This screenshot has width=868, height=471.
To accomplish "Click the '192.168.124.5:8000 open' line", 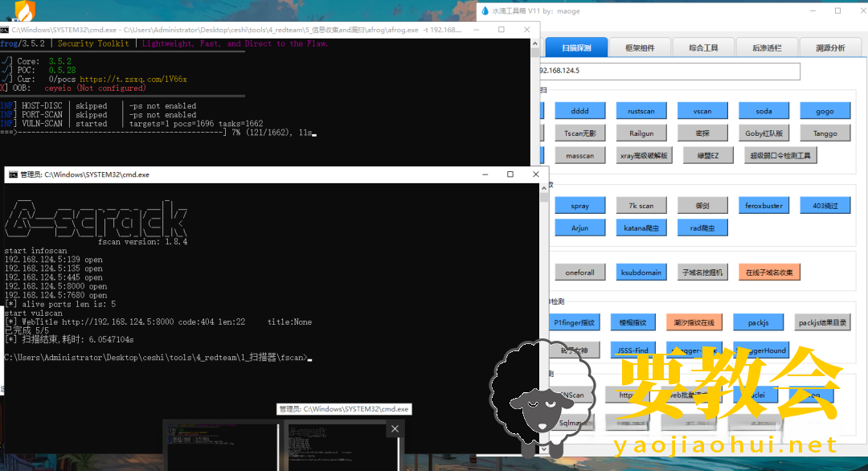I will tap(56, 286).
